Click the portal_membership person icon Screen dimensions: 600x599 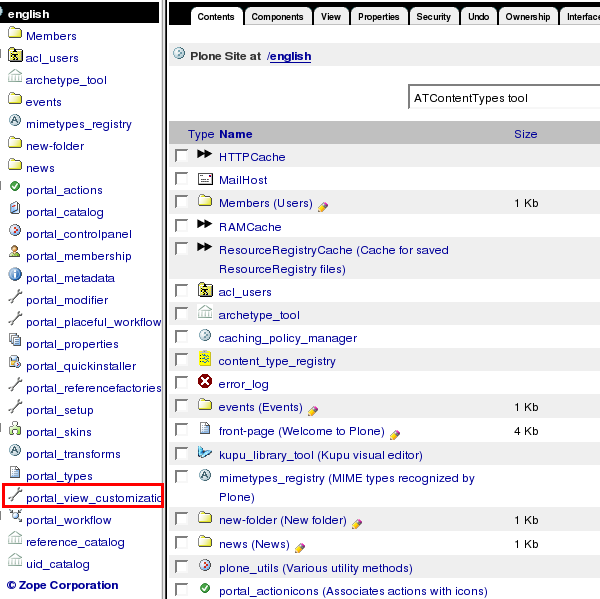(x=15, y=252)
